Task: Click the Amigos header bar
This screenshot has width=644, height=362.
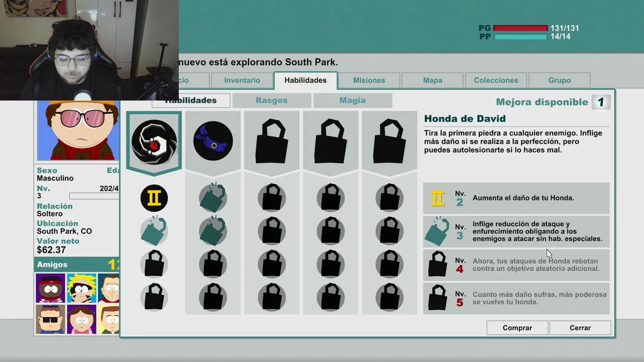Action: coord(77,264)
